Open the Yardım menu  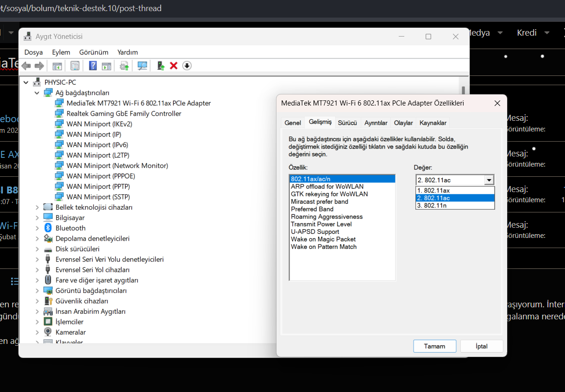click(128, 52)
